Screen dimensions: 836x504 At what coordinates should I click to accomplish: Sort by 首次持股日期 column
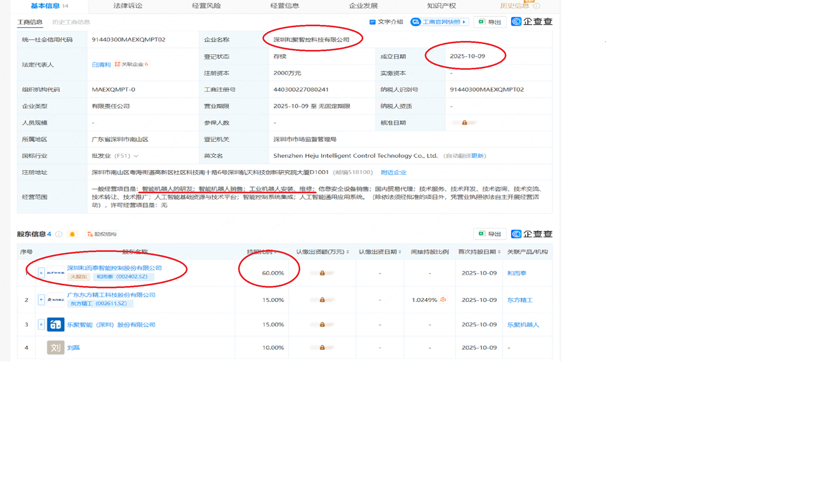click(499, 252)
